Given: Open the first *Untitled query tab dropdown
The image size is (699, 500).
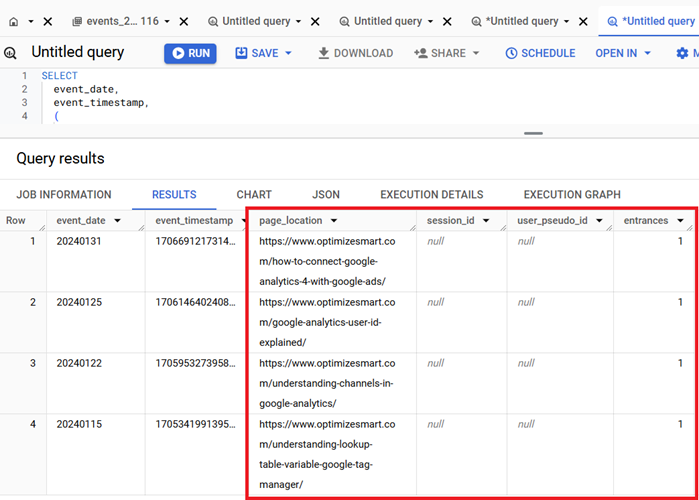Looking at the screenshot, I should [x=567, y=21].
